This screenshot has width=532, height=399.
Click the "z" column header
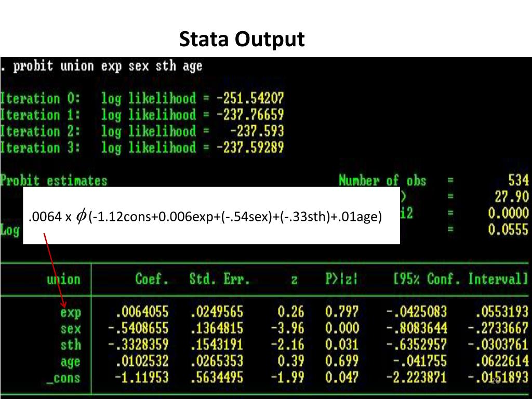[x=294, y=280]
